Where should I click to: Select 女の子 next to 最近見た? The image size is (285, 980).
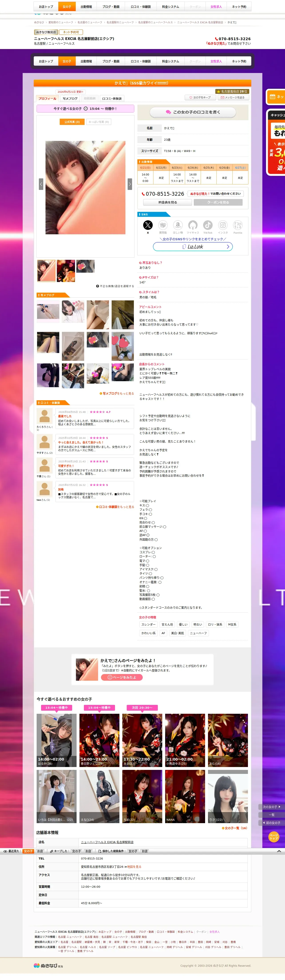(28, 851)
